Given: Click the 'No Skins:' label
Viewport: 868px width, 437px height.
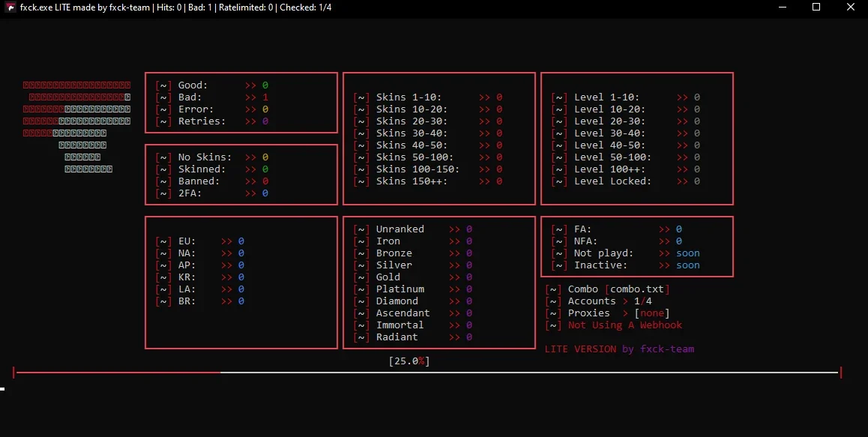Looking at the screenshot, I should [205, 157].
